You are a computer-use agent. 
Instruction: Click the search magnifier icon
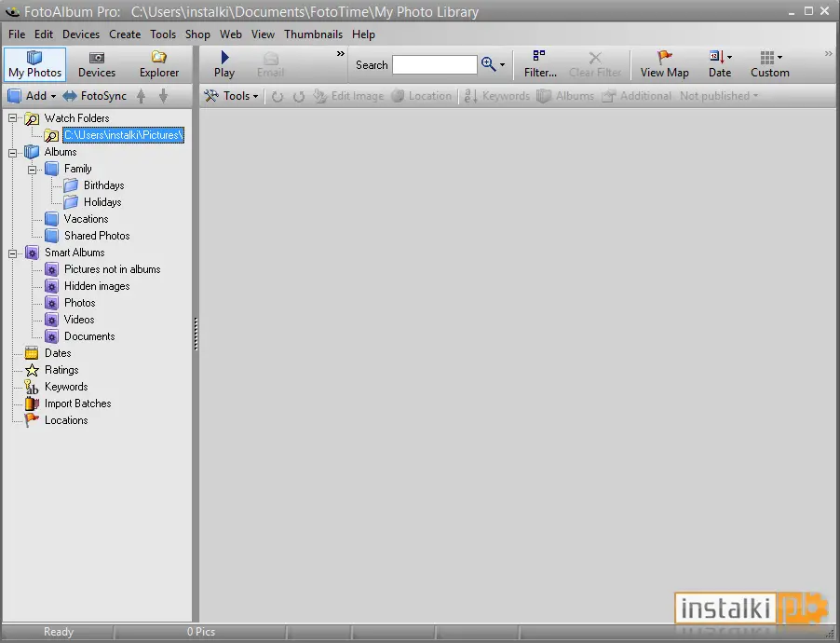(488, 63)
